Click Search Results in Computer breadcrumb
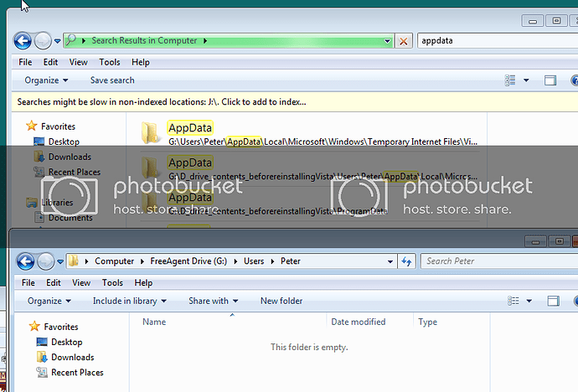 (x=144, y=40)
